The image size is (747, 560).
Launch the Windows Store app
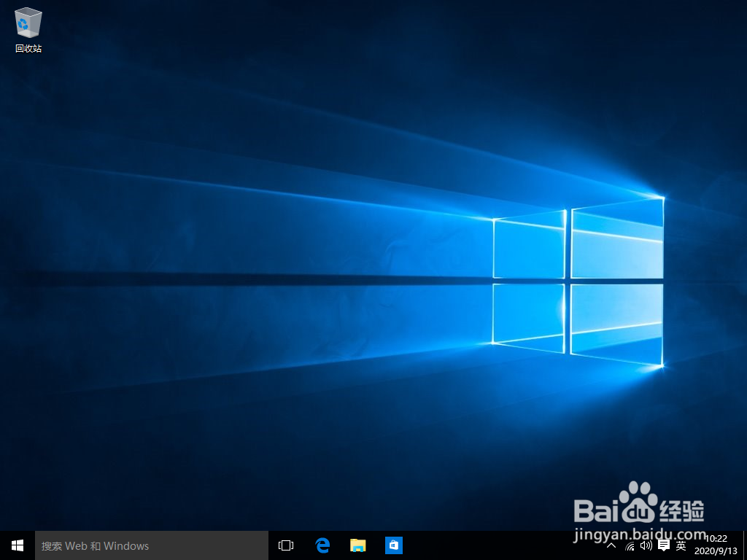(x=393, y=545)
